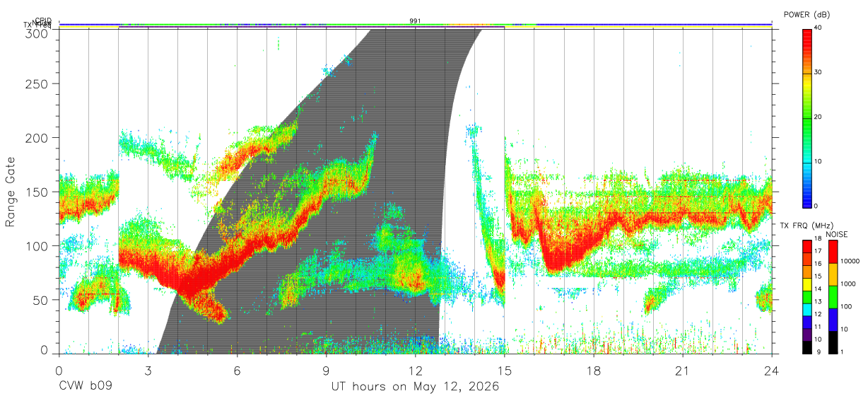Image resolution: width=868 pixels, height=401 pixels.
Task: Click the 12 tick on the UT hours axis
Action: point(416,370)
